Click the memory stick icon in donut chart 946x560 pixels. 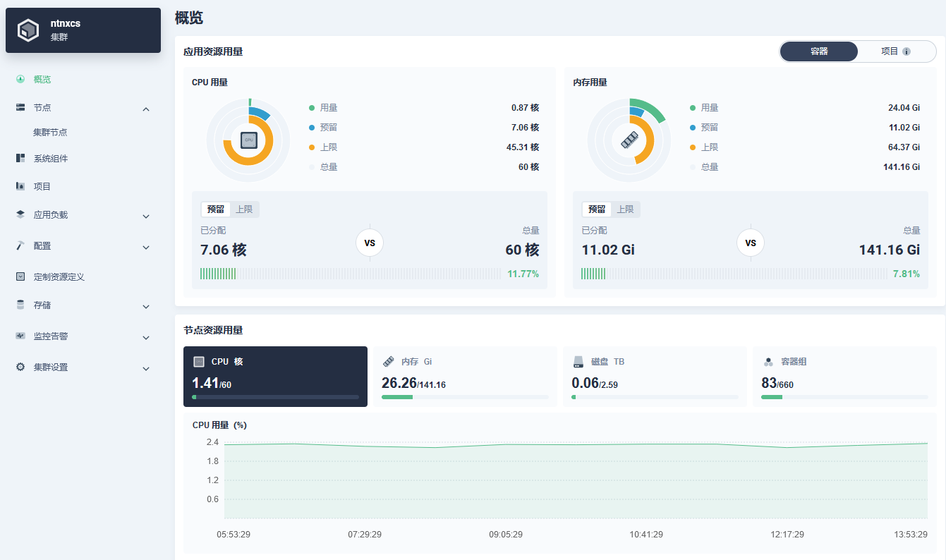(629, 140)
